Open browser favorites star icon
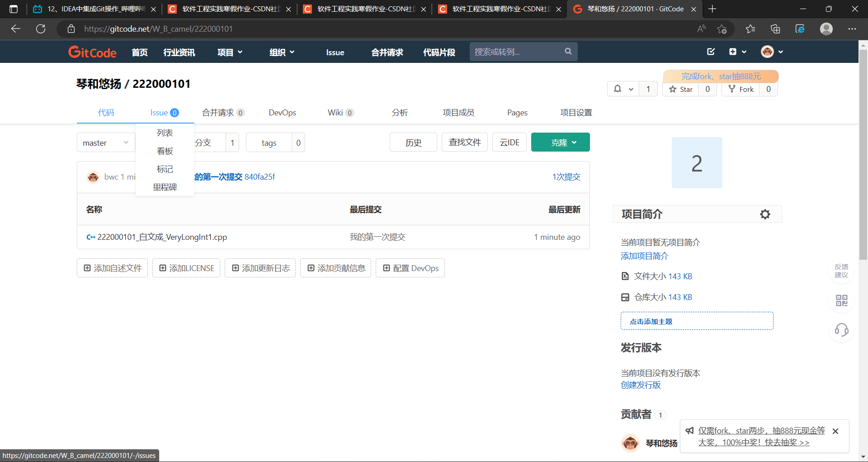The height and width of the screenshot is (462, 868). tap(750, 29)
